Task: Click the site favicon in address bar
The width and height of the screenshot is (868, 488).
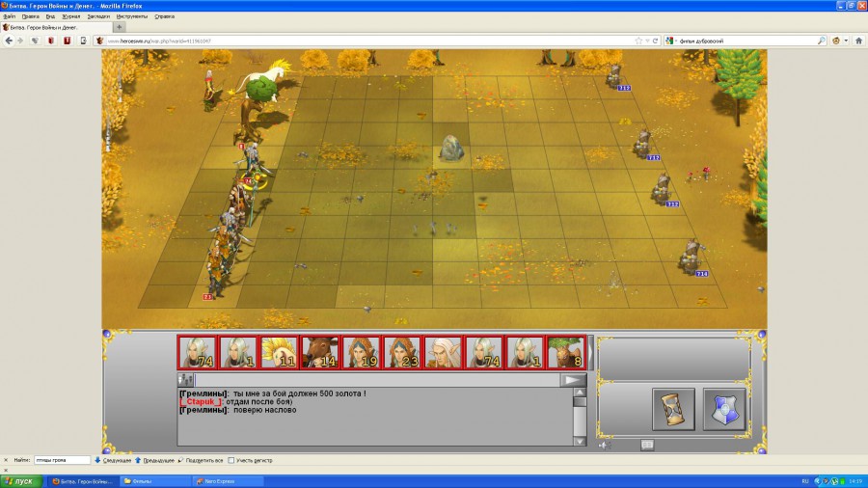Action: point(99,41)
